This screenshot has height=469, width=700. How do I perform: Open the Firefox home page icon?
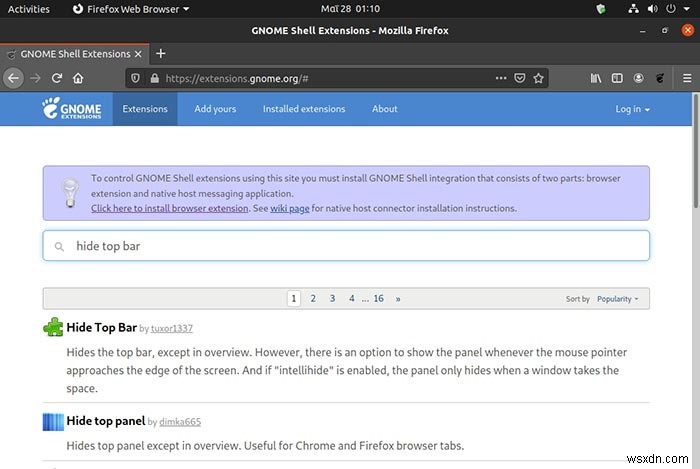point(78,79)
